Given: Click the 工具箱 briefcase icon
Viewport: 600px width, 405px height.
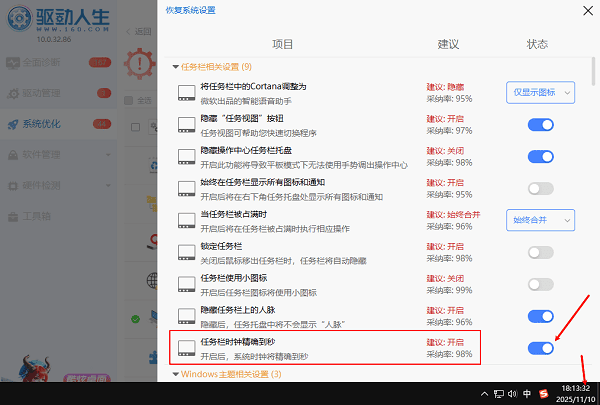Looking at the screenshot, I should [x=13, y=217].
